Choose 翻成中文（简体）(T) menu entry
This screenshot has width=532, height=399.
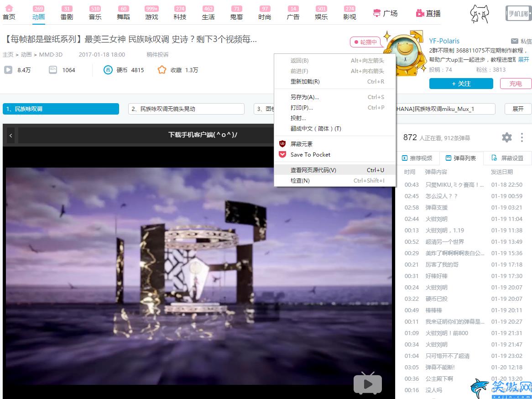tap(335, 129)
